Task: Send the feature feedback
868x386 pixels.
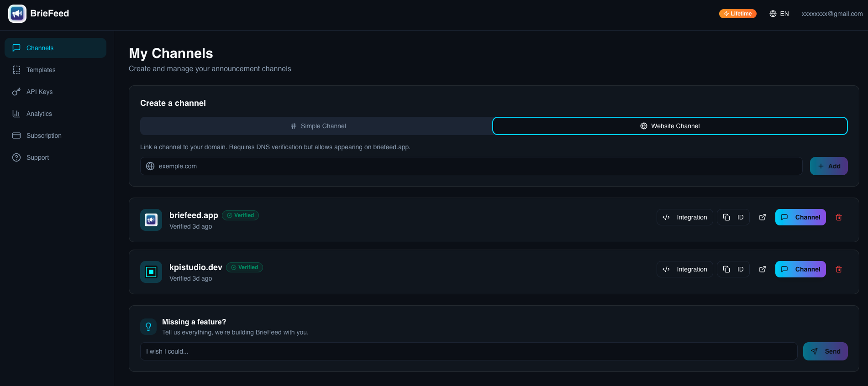Action: pos(826,351)
